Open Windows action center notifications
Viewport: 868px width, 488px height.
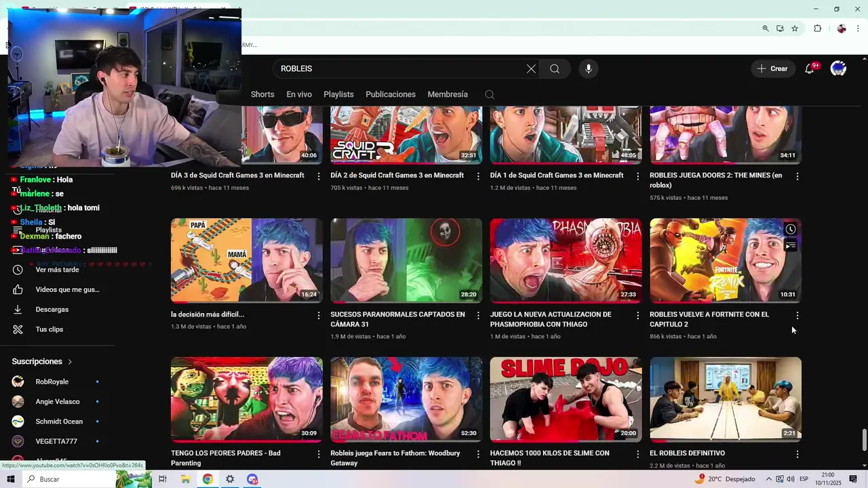click(x=854, y=479)
